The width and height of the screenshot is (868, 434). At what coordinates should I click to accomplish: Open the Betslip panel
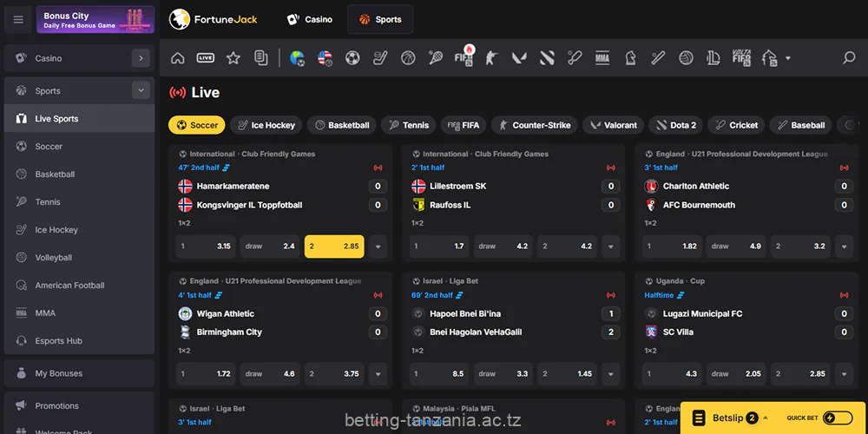click(x=731, y=418)
